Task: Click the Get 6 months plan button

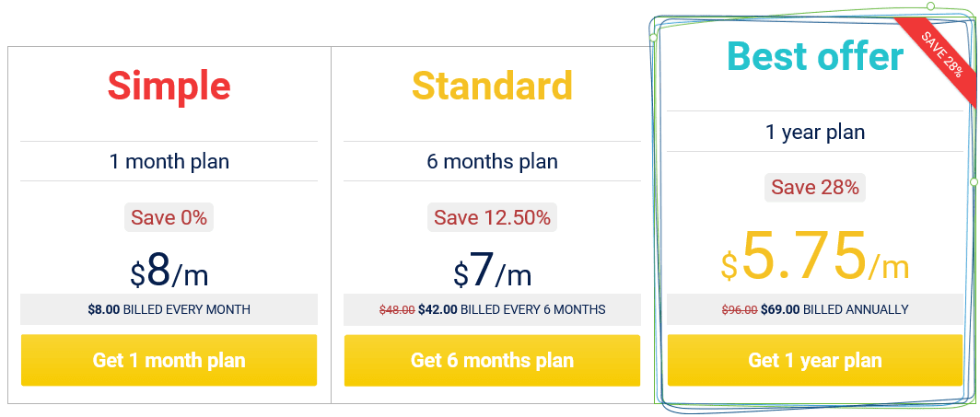Action: tap(492, 360)
